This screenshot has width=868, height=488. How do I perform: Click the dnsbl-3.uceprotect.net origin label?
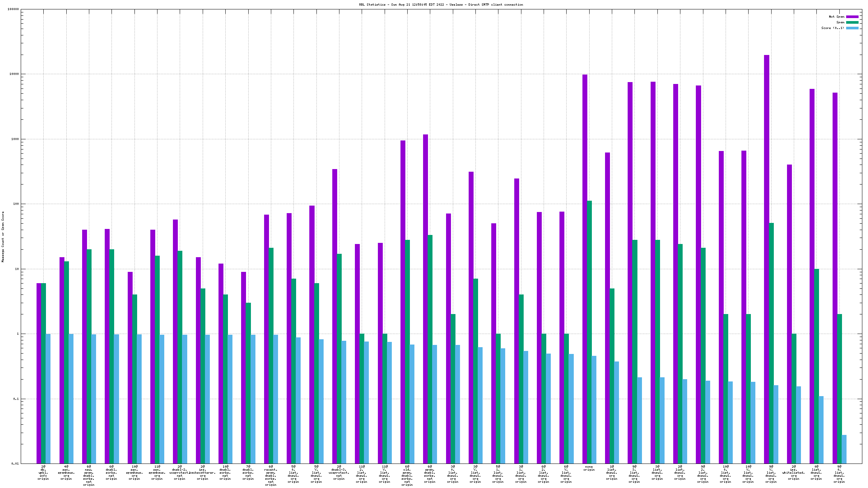tap(339, 473)
